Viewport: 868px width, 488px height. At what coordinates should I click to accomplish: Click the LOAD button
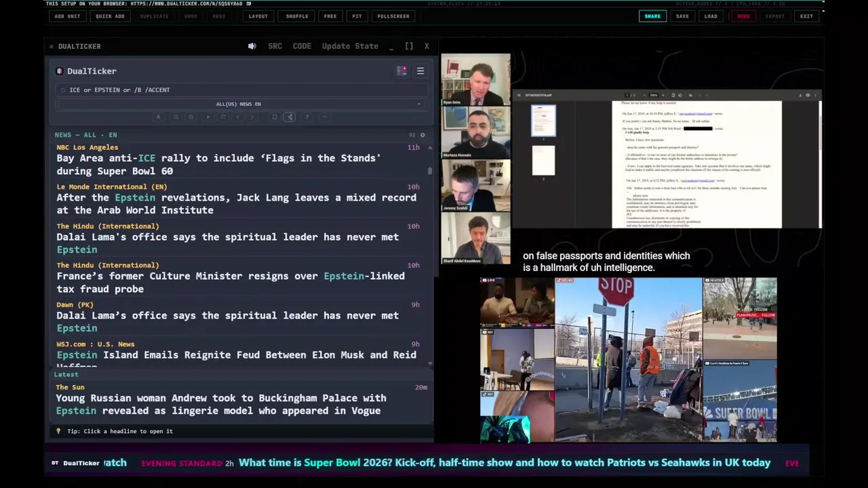(711, 16)
